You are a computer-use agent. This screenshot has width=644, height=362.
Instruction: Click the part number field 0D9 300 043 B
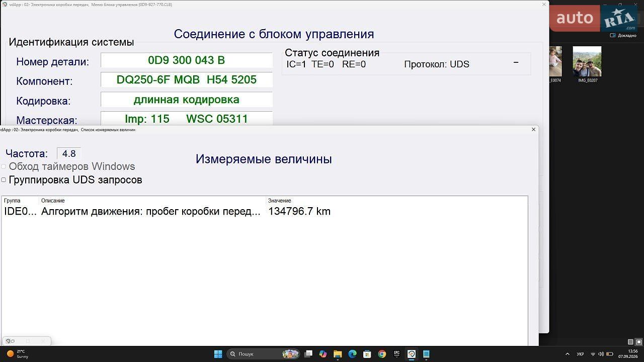click(x=187, y=60)
